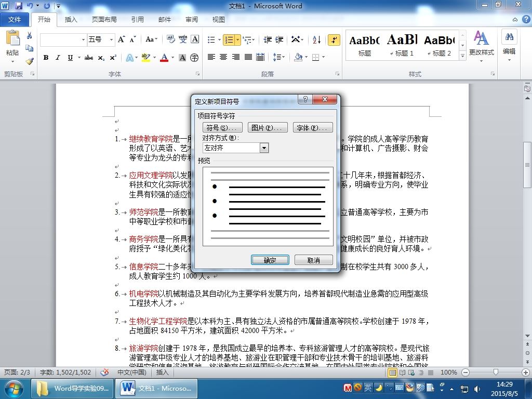The image size is (532, 399).
Task: Click the Shrink Font icon
Action: (x=132, y=39)
